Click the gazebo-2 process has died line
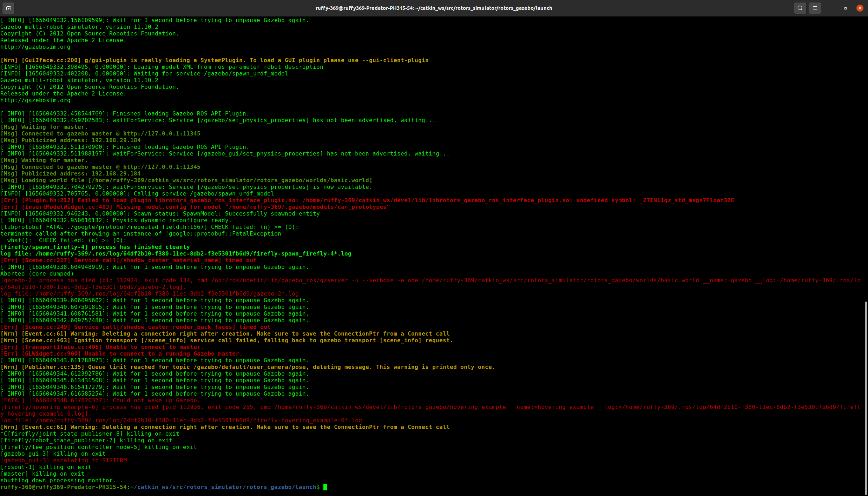868x496 pixels. [430, 284]
